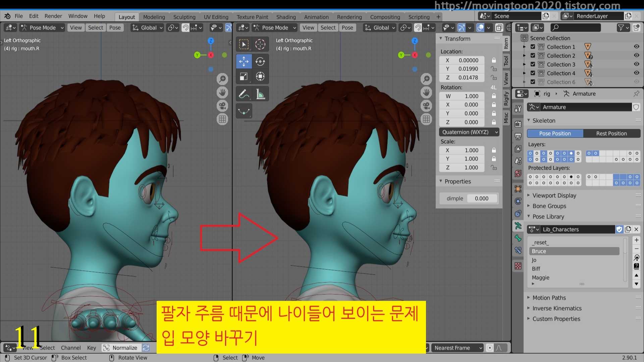Select the Annotate pencil tool

(x=244, y=94)
